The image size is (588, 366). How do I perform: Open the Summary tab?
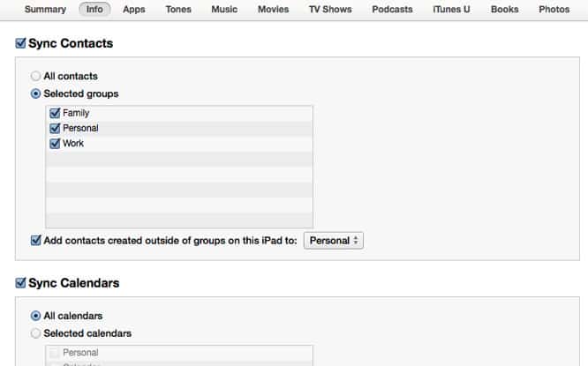click(45, 10)
